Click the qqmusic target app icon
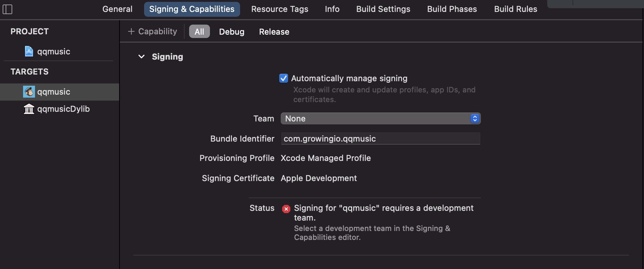644x269 pixels. [29, 92]
